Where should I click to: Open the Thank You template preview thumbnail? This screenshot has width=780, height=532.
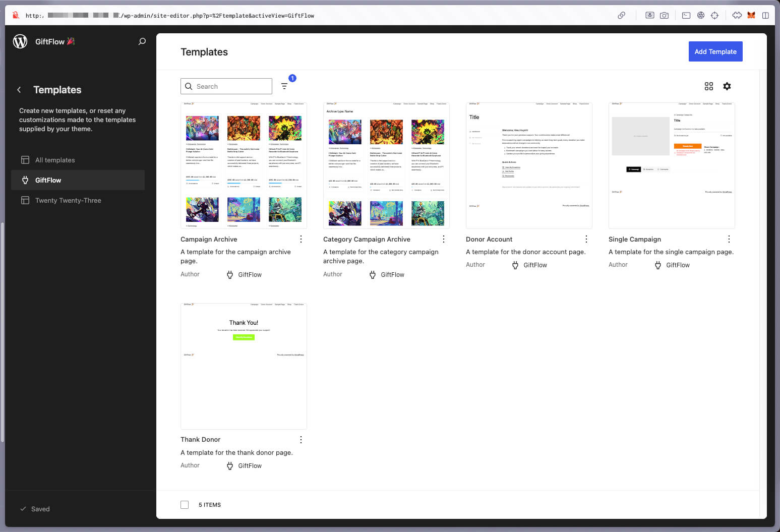pos(244,366)
